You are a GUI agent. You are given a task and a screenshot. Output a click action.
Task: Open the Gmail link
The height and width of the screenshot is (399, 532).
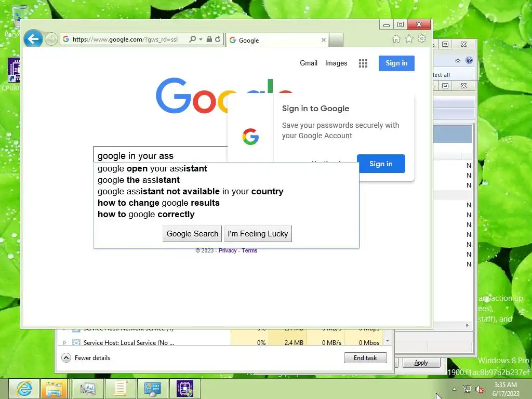309,63
